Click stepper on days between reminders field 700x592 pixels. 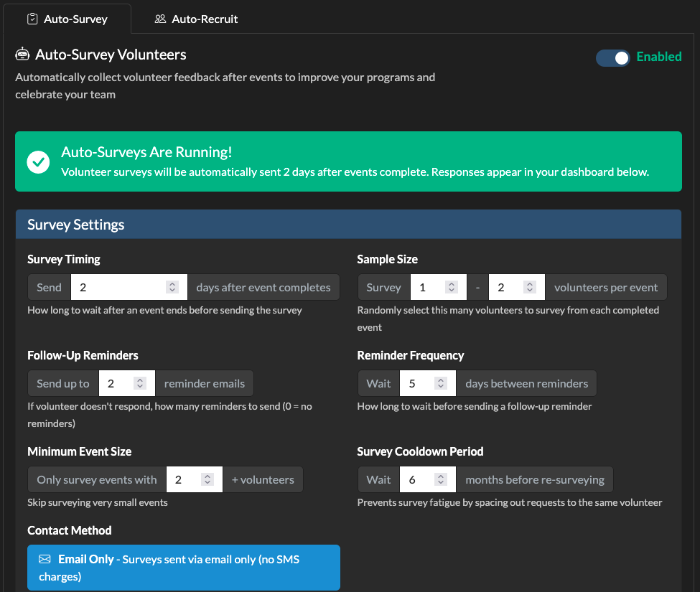(x=441, y=383)
